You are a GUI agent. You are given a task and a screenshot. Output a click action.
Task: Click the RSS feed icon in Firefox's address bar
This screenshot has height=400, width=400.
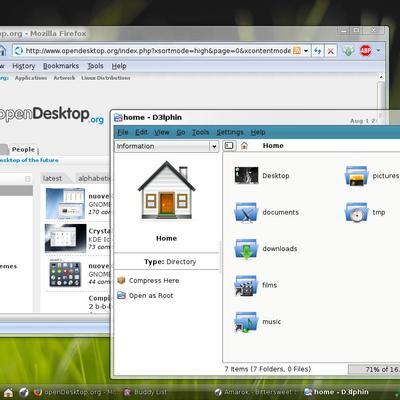tap(296, 51)
